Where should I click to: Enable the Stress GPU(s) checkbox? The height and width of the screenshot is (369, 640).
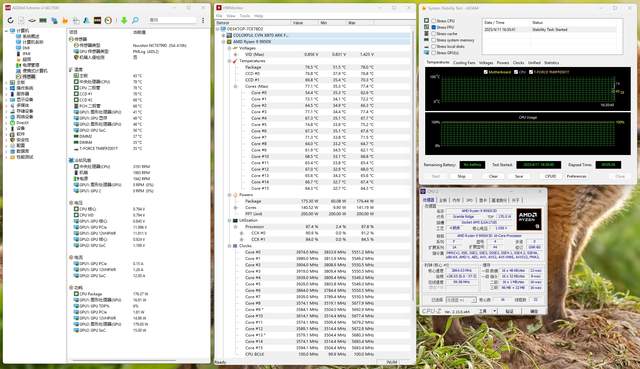[434, 53]
